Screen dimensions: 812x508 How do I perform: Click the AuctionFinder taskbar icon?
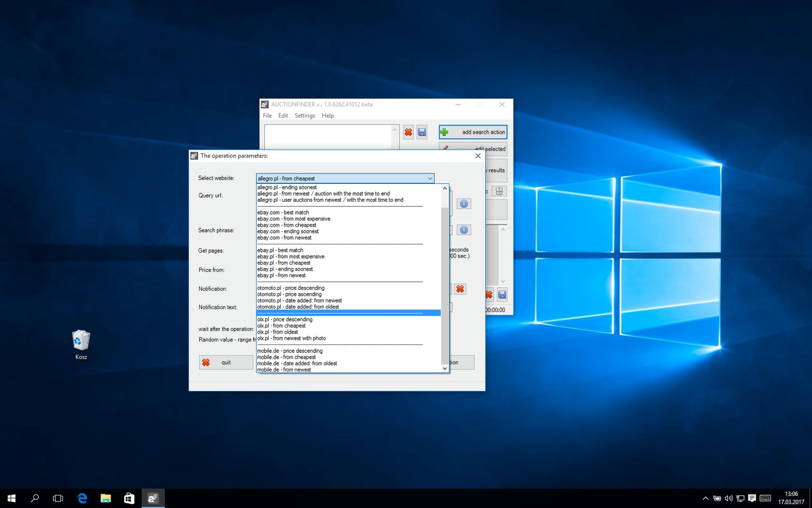pos(153,498)
